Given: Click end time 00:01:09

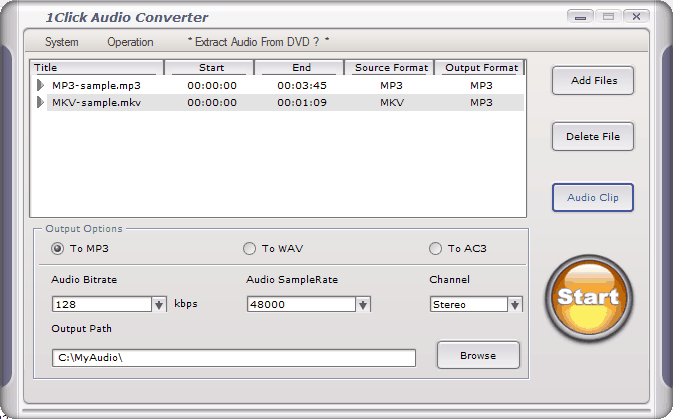Looking at the screenshot, I should (x=302, y=103).
